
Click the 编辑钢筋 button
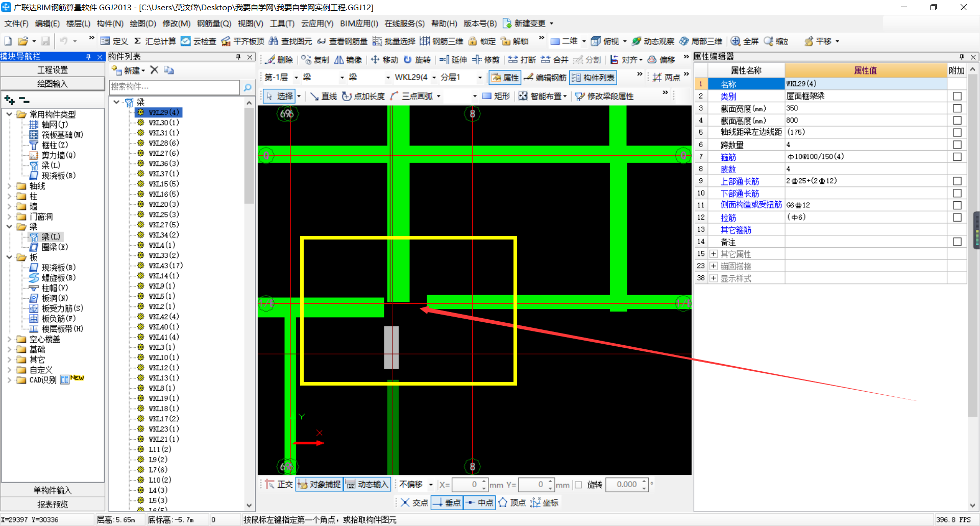click(545, 77)
